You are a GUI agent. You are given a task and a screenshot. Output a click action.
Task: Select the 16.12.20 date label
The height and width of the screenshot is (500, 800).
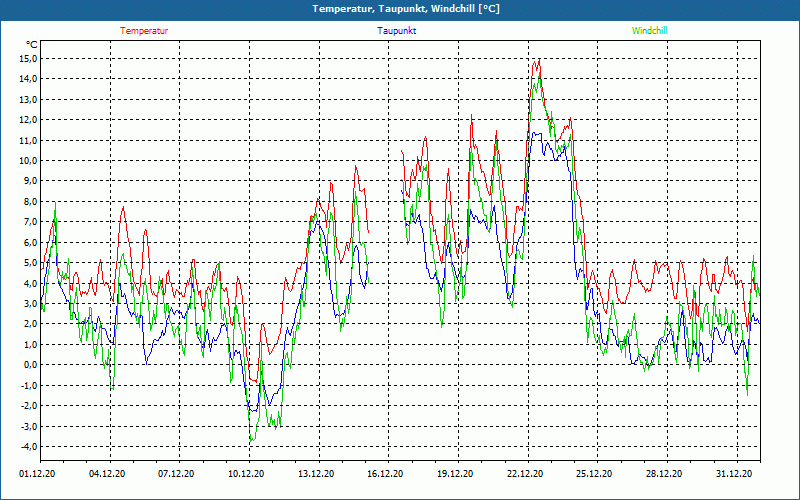[385, 474]
